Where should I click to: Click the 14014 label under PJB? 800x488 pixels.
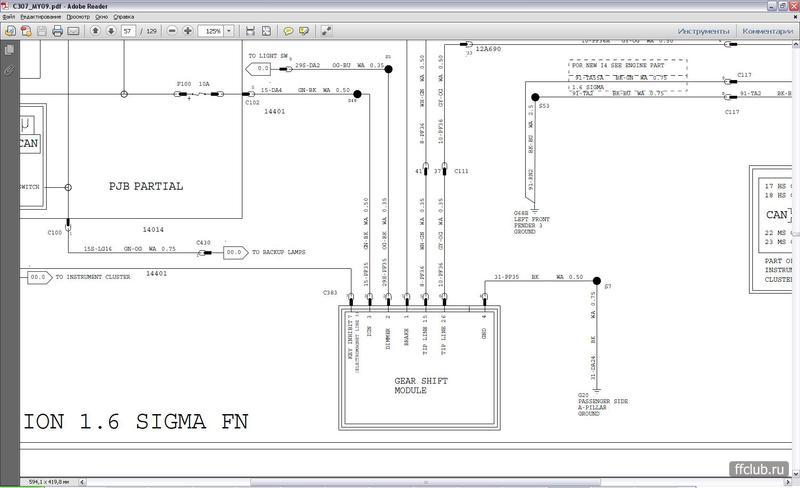coord(153,230)
